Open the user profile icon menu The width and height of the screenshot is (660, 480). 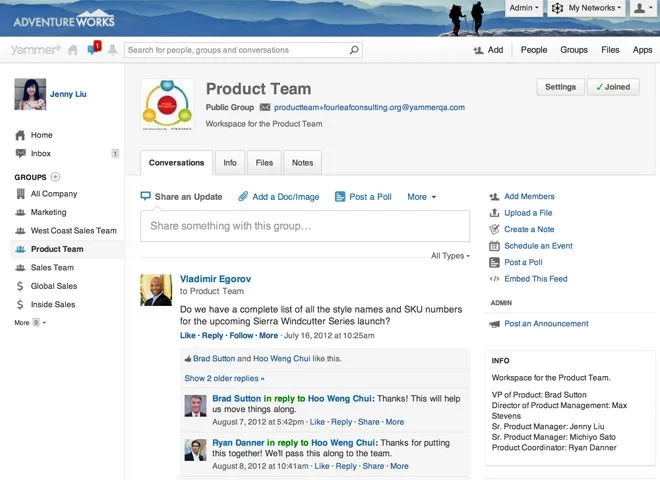[643, 8]
